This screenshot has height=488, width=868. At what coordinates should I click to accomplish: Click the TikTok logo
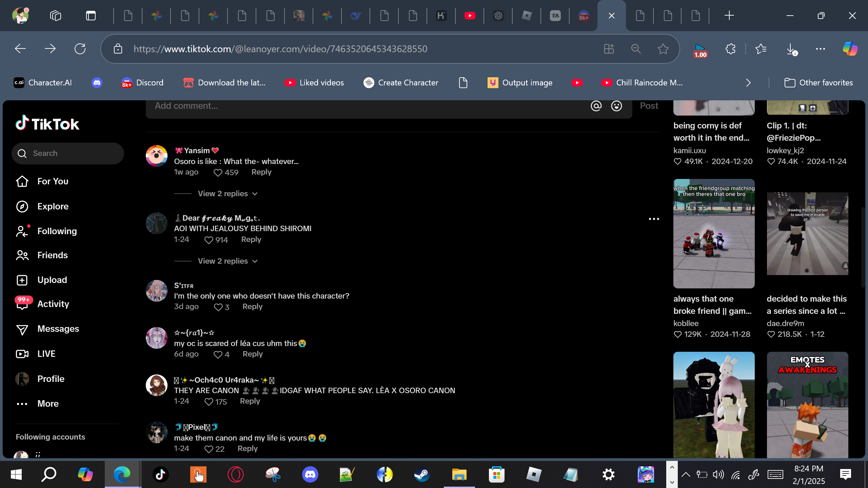click(47, 124)
